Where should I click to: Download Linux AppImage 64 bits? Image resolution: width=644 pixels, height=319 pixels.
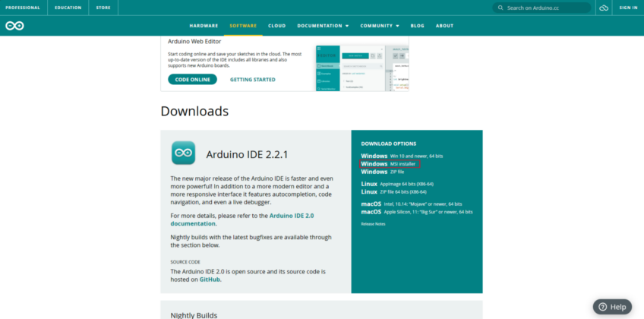point(397,184)
